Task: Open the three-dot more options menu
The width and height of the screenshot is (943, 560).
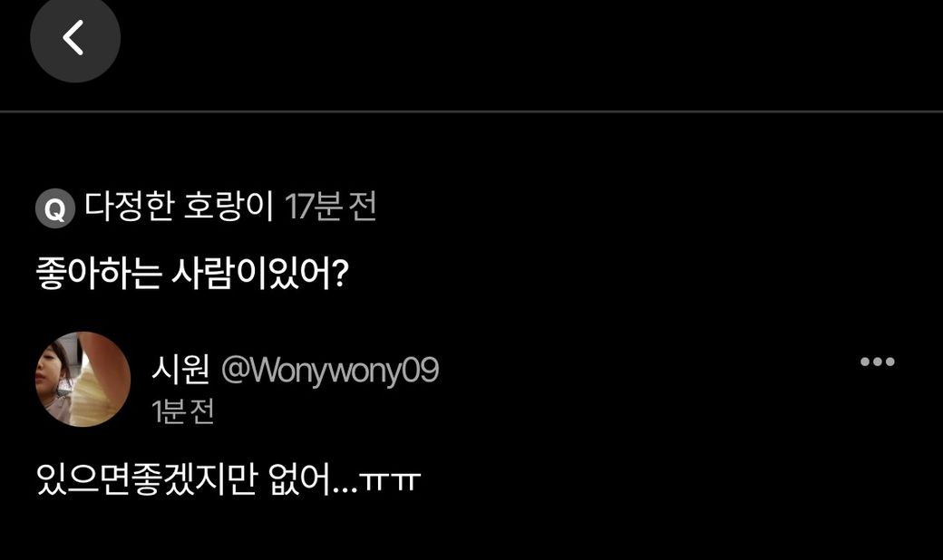Action: pyautogui.click(x=877, y=362)
